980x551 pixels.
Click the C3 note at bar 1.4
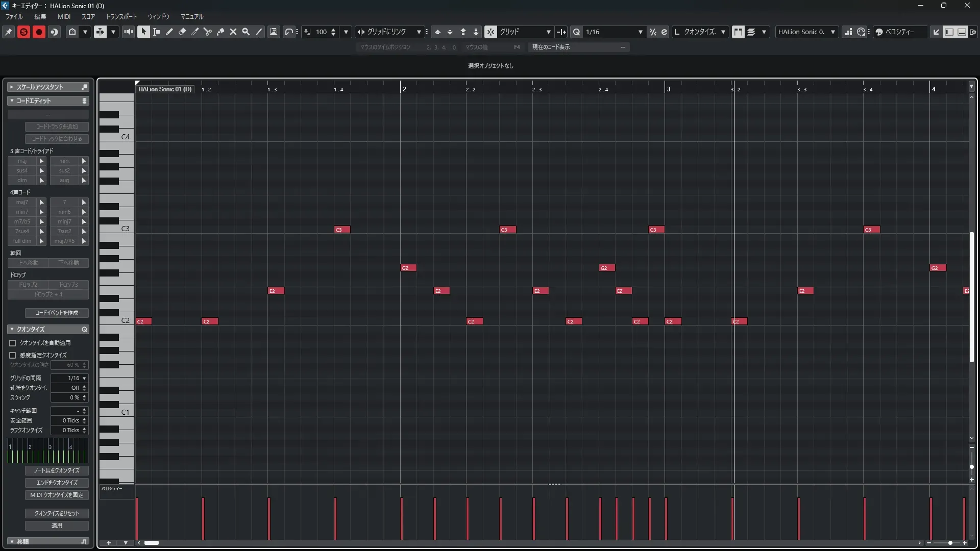pos(342,230)
